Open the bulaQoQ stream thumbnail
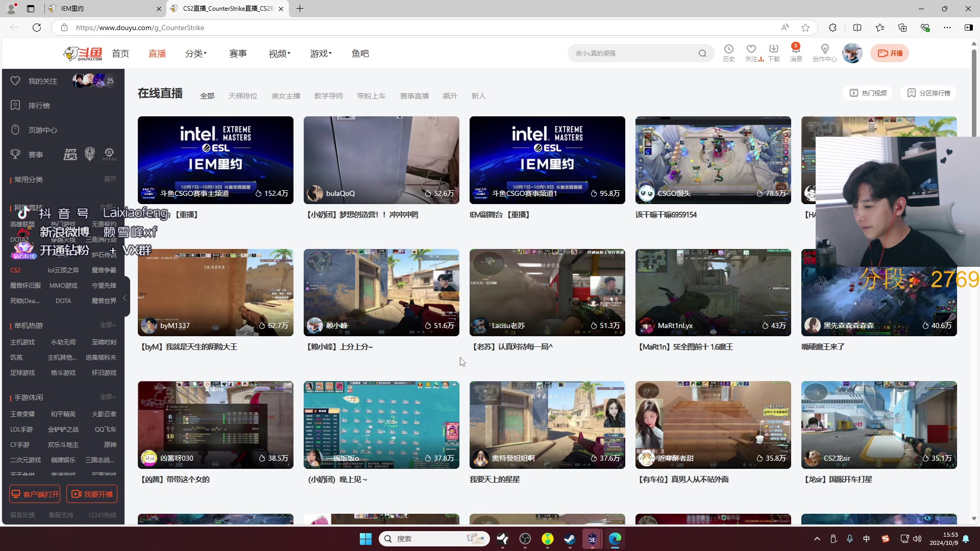980x551 pixels. tap(381, 160)
